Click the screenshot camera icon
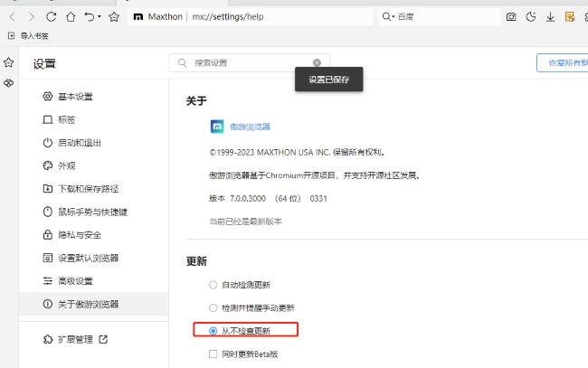Viewport: 588px width, 368px height. pos(511,16)
